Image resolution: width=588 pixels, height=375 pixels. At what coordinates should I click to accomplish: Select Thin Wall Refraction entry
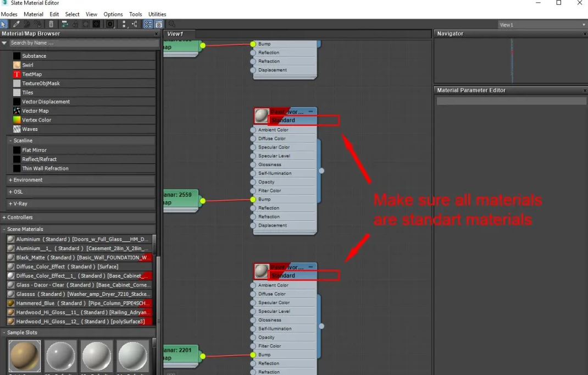pyautogui.click(x=84, y=169)
